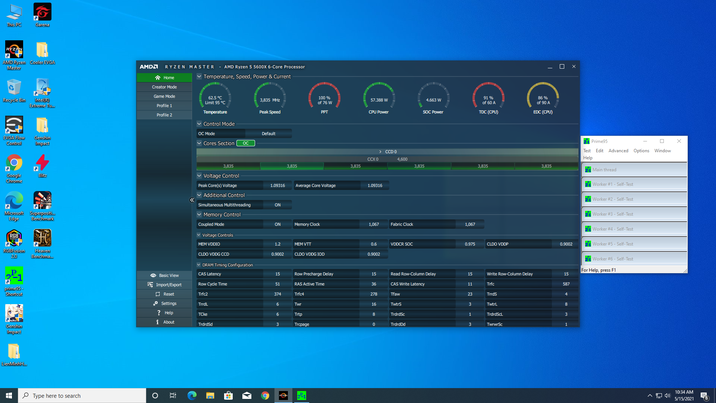Image resolution: width=716 pixels, height=403 pixels.
Task: Select the Profile 2 tab
Action: click(164, 115)
